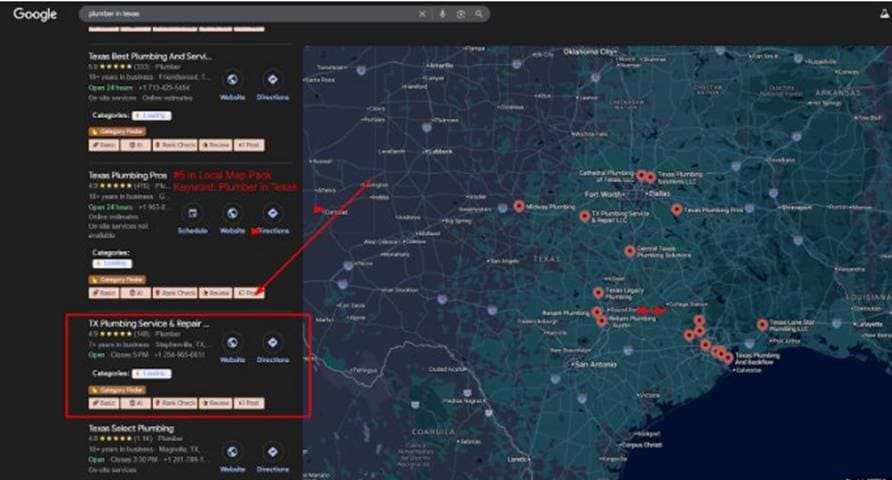Open Google Lens image search icon
Screen dimensions: 892x480
pyautogui.click(x=461, y=14)
